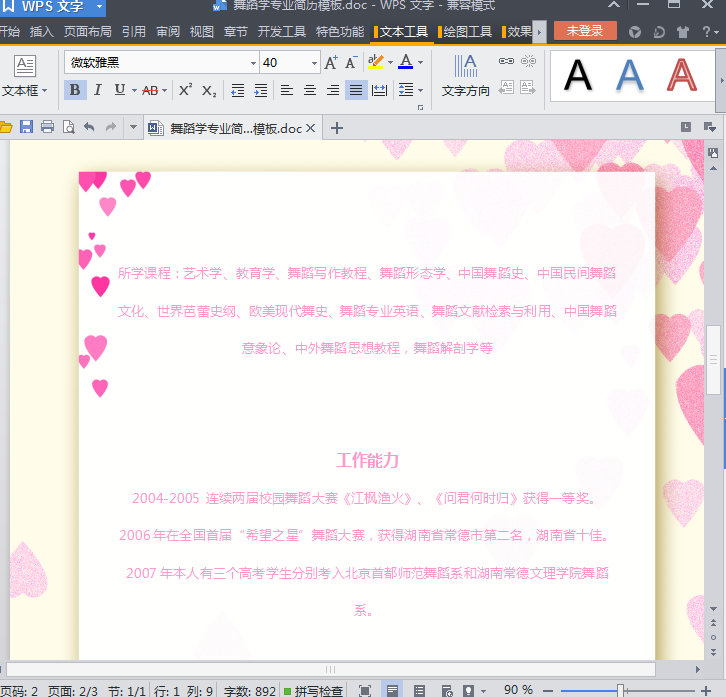The width and height of the screenshot is (726, 697).
Task: Go to next linked text box
Action: coord(528,87)
